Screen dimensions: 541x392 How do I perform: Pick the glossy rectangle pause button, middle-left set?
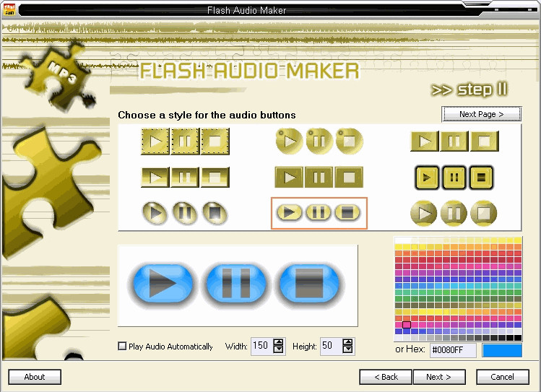click(185, 177)
